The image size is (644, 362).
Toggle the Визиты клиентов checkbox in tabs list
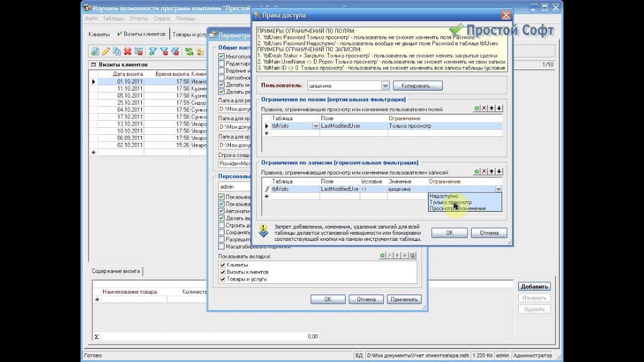coord(223,272)
